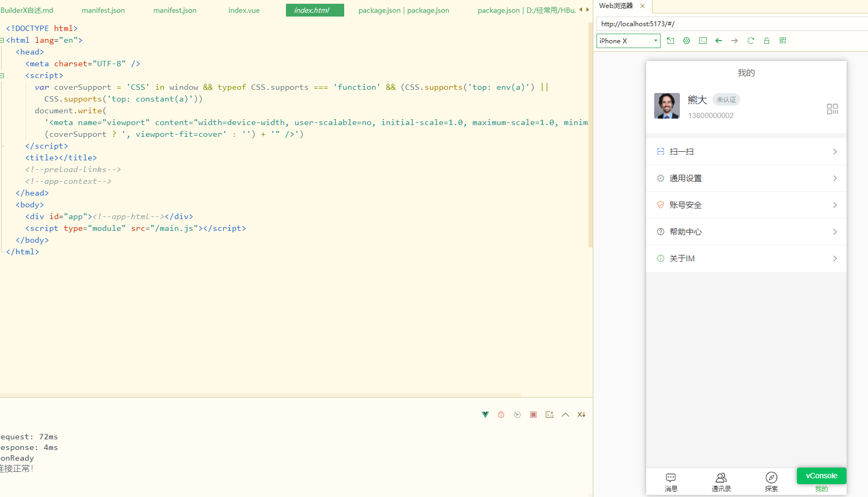The width and height of the screenshot is (868, 497).
Task: Open the 扫一扫 menu row
Action: coord(746,152)
